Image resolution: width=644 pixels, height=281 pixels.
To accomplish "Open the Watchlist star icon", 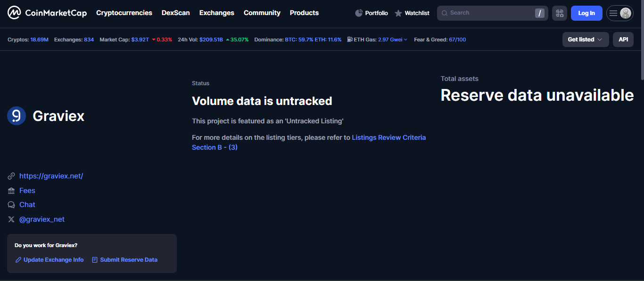I will pos(398,13).
